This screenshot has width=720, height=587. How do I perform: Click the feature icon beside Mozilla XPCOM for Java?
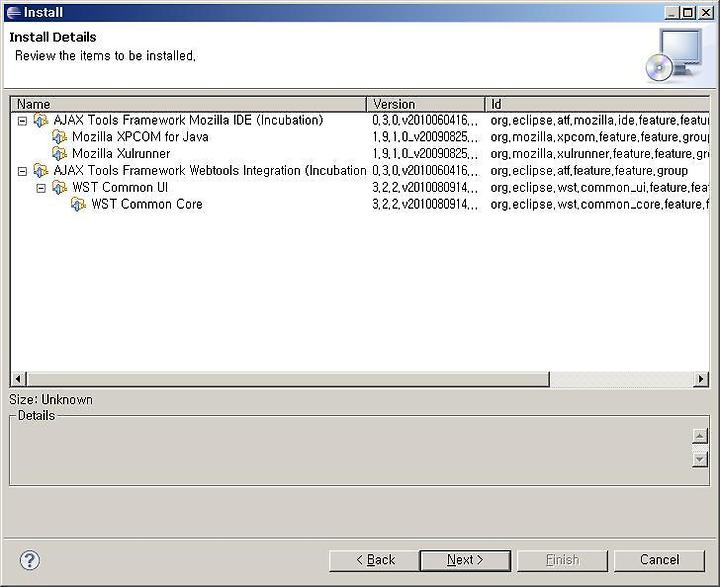60,137
